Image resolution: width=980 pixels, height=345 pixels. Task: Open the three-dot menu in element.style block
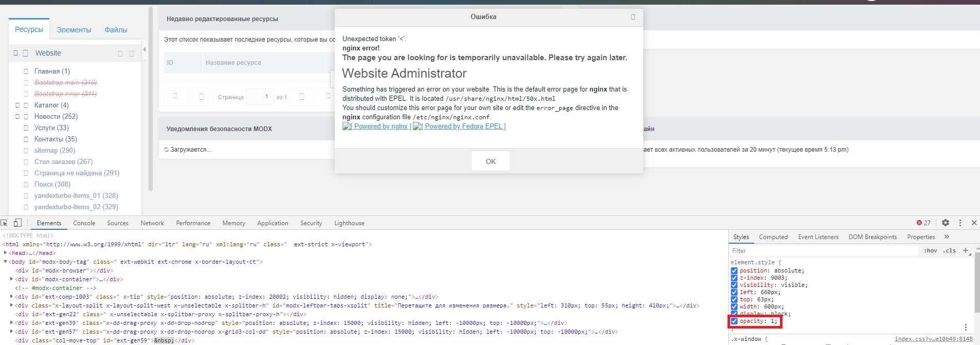pos(966,327)
